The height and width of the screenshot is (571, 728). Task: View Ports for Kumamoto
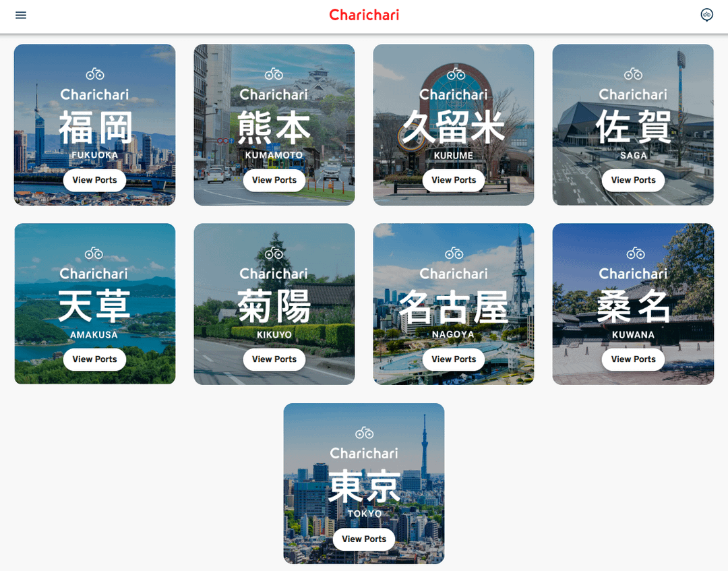click(x=274, y=180)
